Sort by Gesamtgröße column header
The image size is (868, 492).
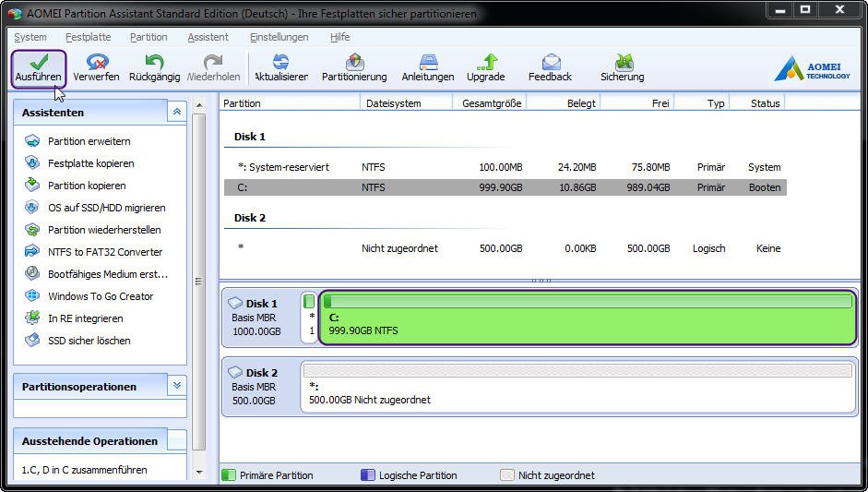click(490, 103)
